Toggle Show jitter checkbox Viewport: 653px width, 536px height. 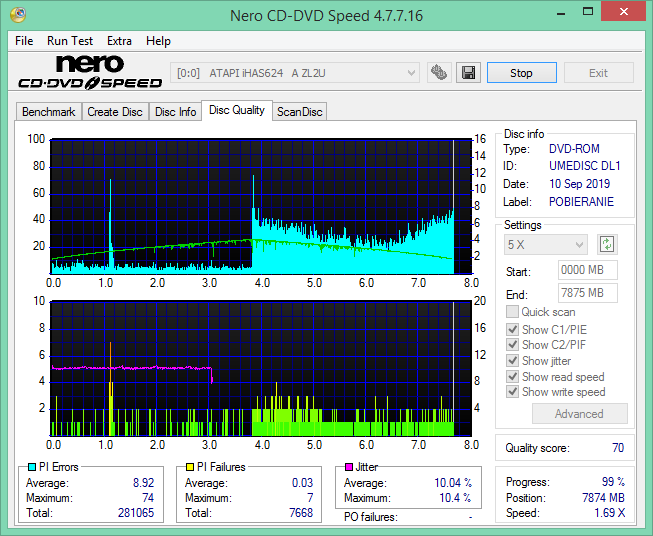(512, 361)
